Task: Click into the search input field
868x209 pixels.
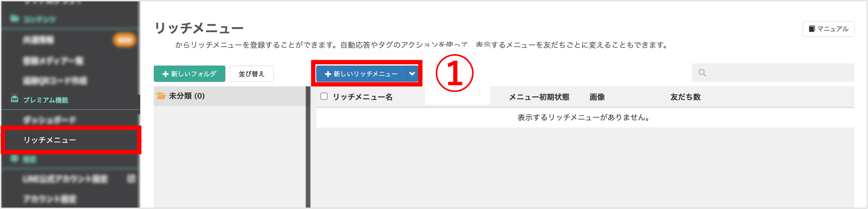Action: click(x=773, y=73)
